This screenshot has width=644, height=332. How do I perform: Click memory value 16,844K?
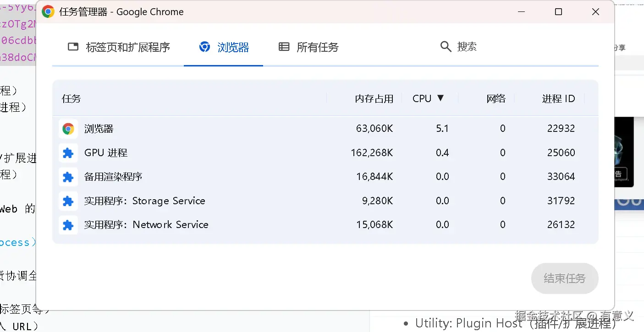click(x=374, y=177)
